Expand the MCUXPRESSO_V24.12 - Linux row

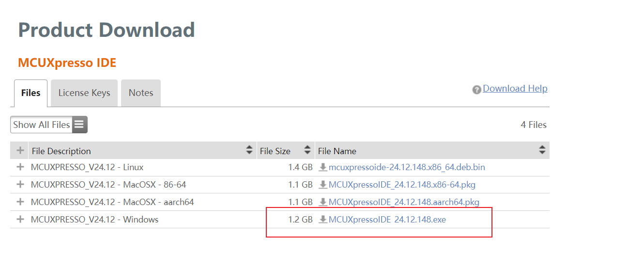point(20,167)
